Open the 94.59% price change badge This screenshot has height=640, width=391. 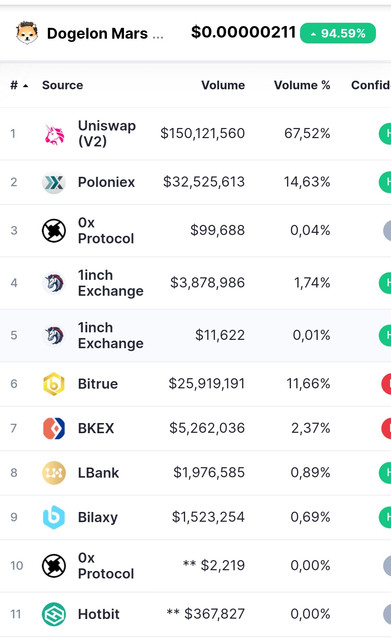point(338,33)
